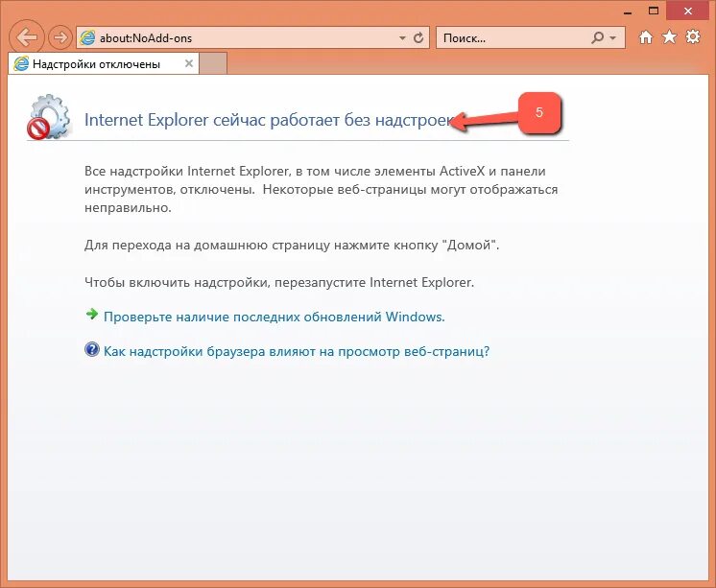The image size is (716, 588).
Task: Click the Forward navigation arrow
Action: (60, 37)
